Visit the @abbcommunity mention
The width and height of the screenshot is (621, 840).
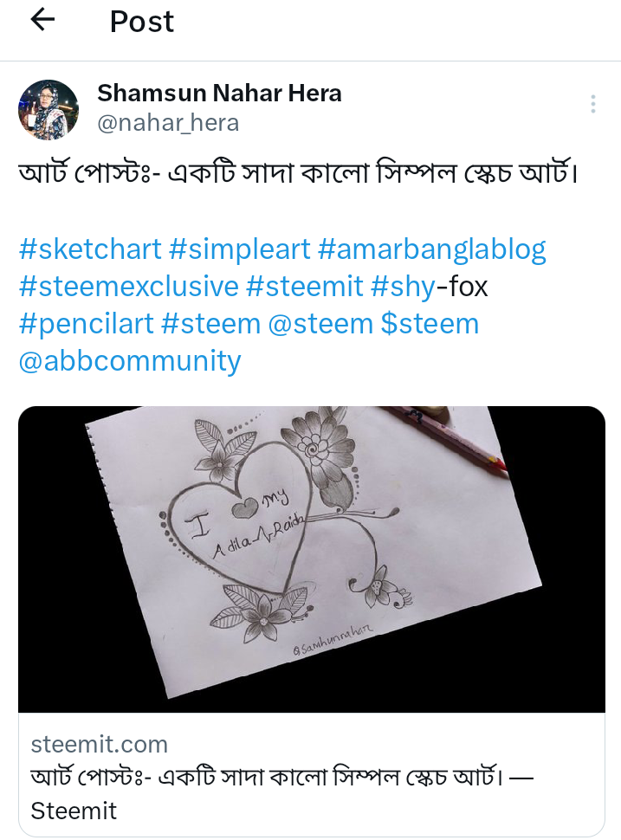(130, 362)
